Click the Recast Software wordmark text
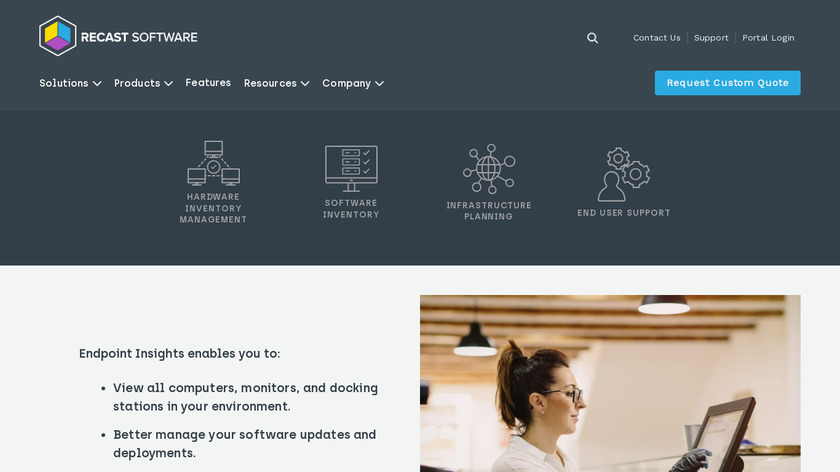Screen dimensions: 840x472 point(139,37)
